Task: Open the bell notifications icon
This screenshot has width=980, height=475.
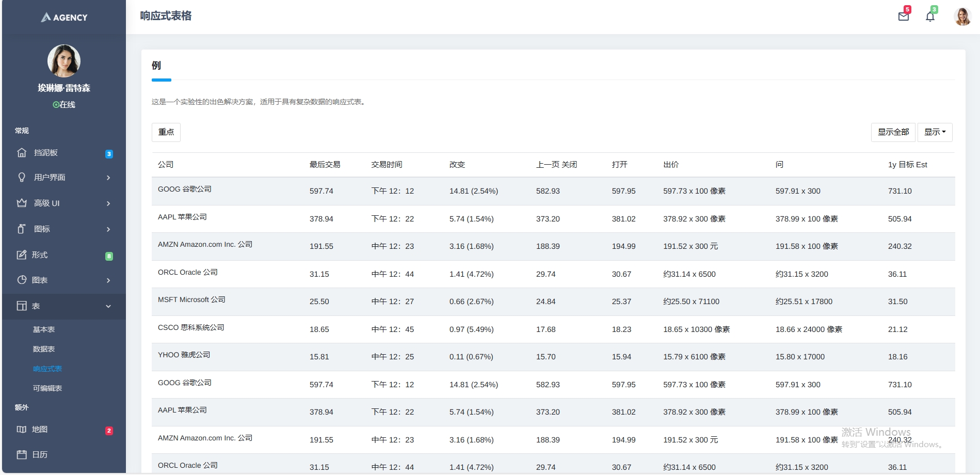Action: point(930,17)
